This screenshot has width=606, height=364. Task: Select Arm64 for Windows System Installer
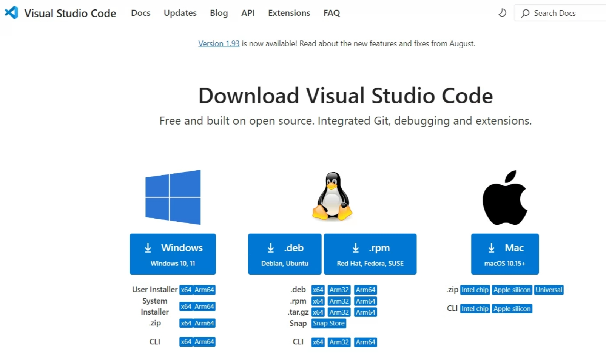204,307
